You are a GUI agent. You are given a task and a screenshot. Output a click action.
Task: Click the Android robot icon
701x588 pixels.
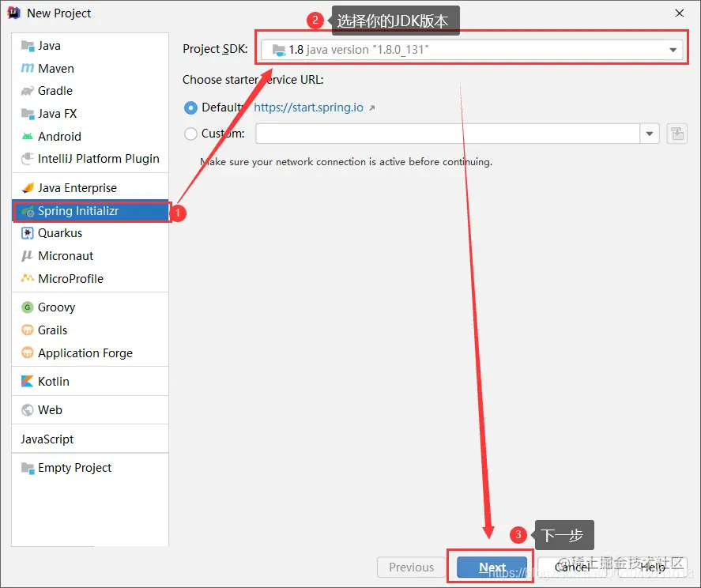[x=28, y=137]
